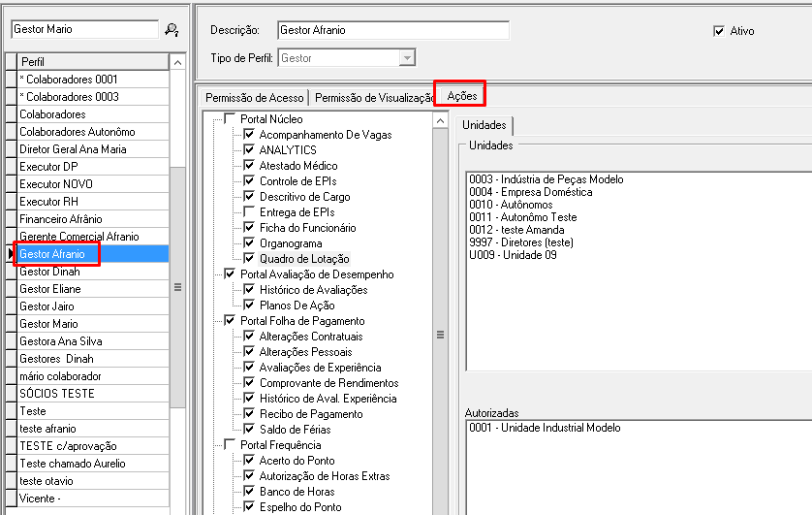This screenshot has height=515, width=812.
Task: Toggle the Ativo checkbox
Action: pyautogui.click(x=719, y=31)
